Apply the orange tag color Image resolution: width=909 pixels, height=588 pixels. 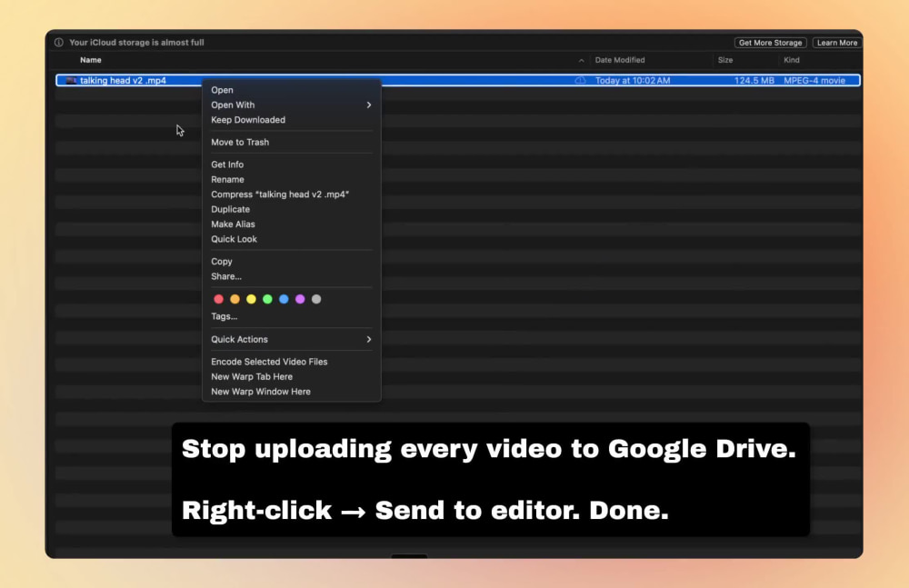coord(235,299)
